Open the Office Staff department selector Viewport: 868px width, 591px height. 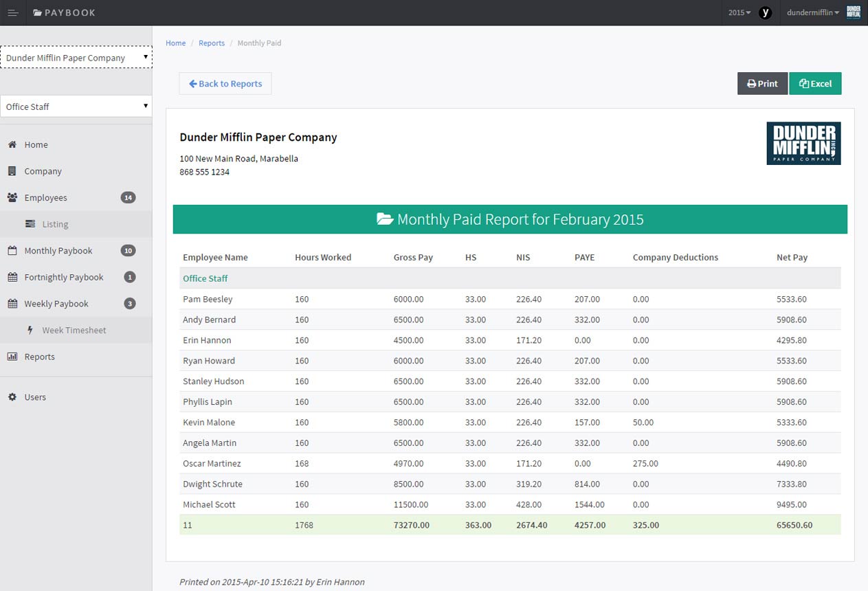coord(76,106)
